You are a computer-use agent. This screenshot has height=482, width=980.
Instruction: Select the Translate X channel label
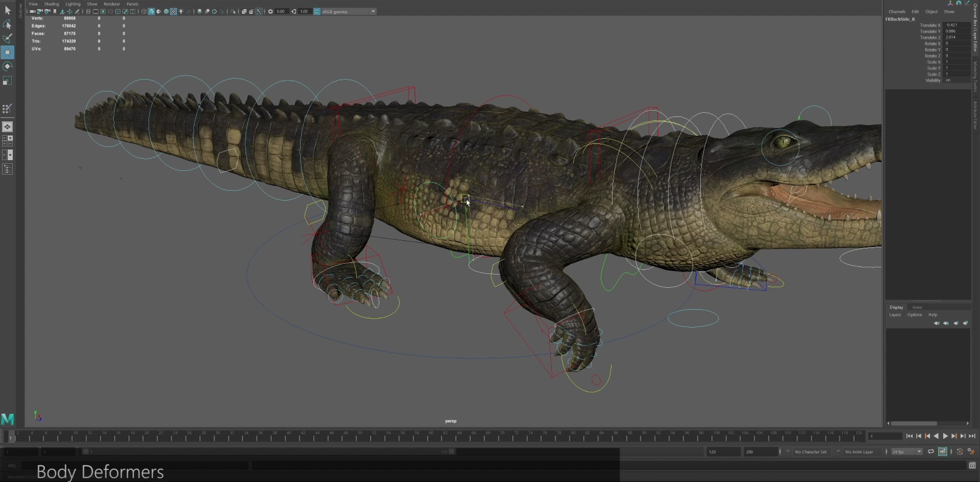(x=930, y=25)
